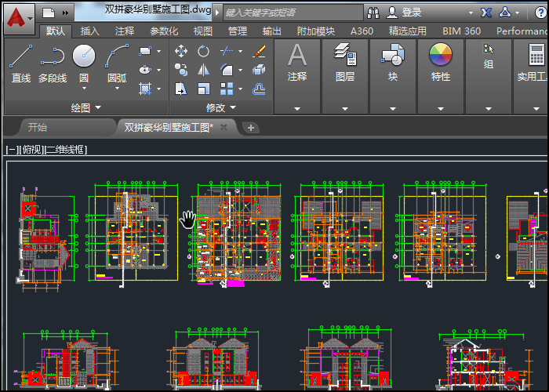549x392 pixels.
Task: Click the 登录 sign-in button
Action: 411,13
